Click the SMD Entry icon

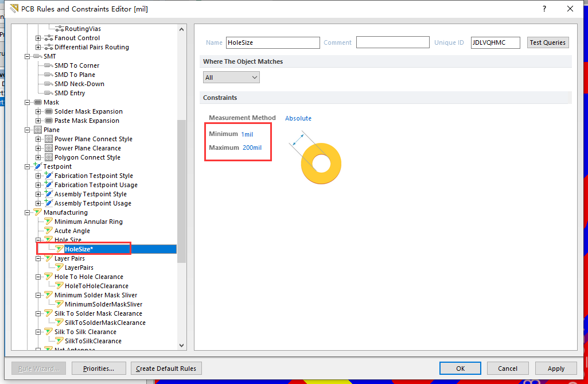tap(48, 93)
